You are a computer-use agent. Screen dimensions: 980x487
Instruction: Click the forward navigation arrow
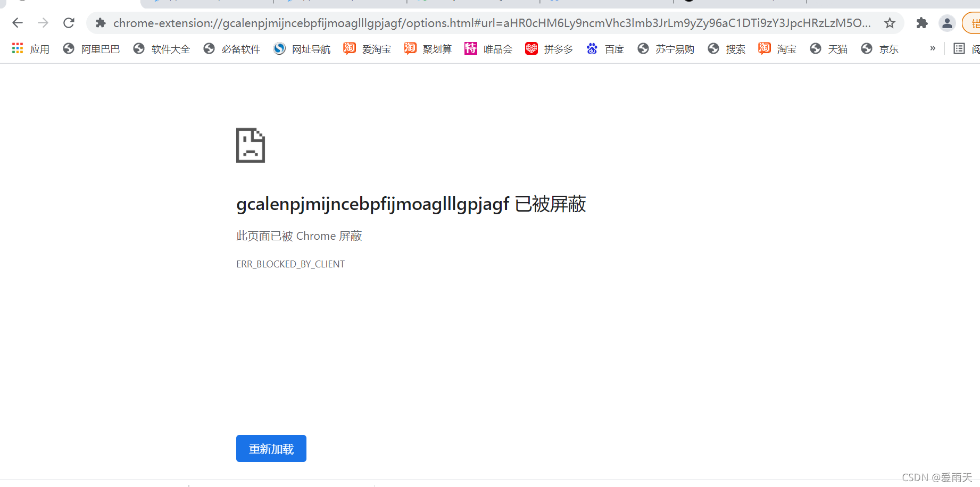(43, 23)
